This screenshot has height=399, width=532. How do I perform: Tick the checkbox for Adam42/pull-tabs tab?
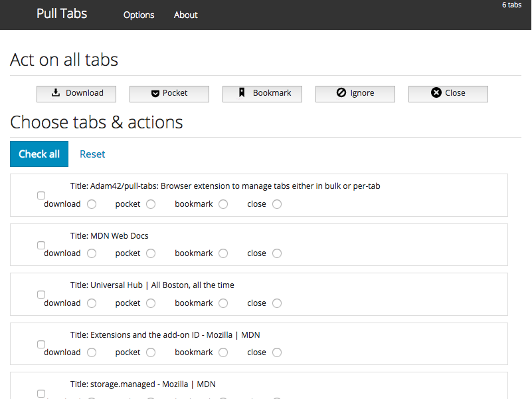41,196
